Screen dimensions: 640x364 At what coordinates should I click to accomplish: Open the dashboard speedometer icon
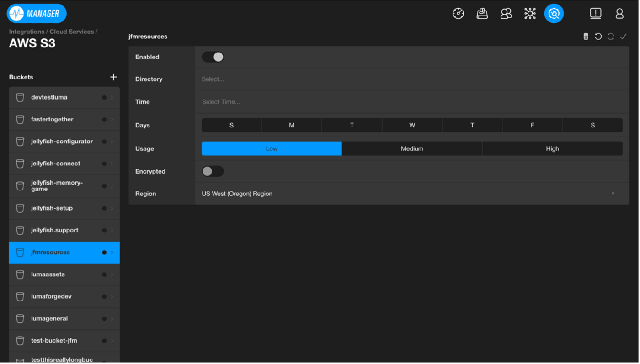coord(458,14)
